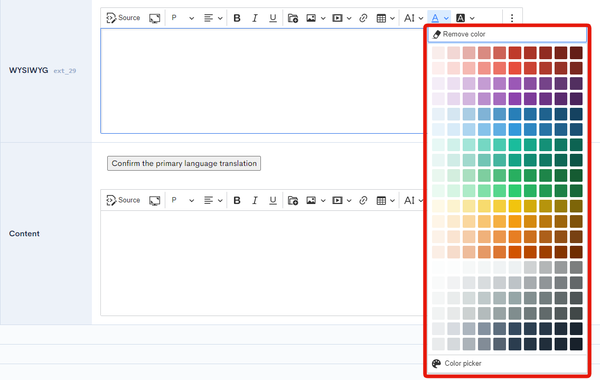The width and height of the screenshot is (600, 380).
Task: Toggle Bold in the WYSIWYG editor toolbar
Action: point(237,18)
